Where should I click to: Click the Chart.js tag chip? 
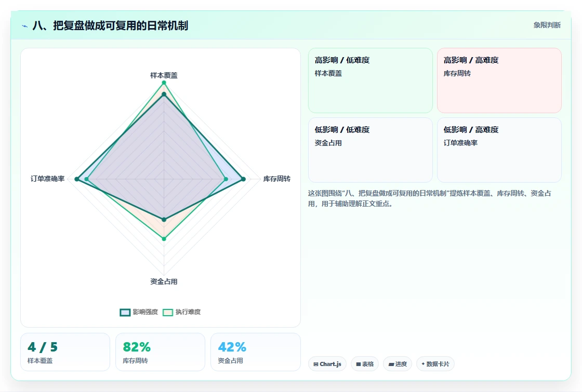(327, 364)
